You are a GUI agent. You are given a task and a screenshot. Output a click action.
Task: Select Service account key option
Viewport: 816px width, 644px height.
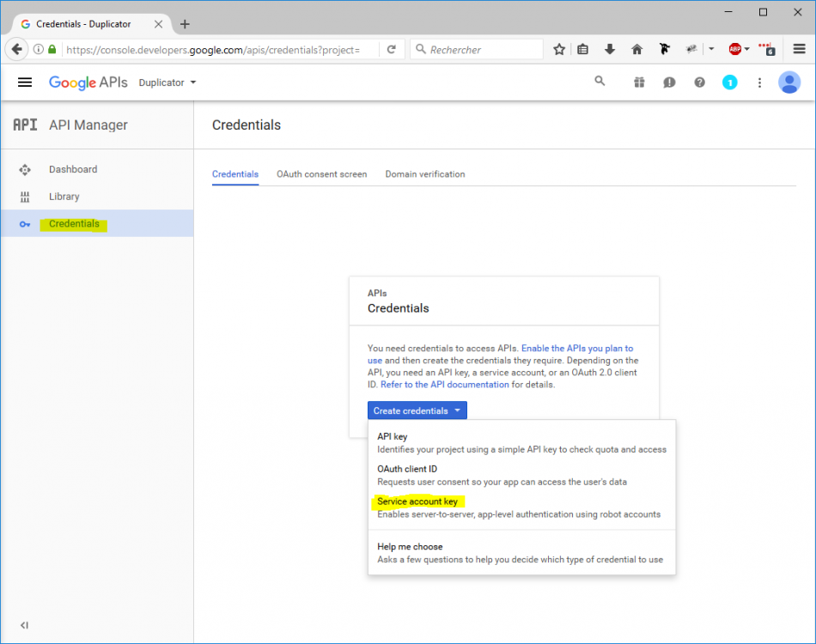tap(417, 501)
